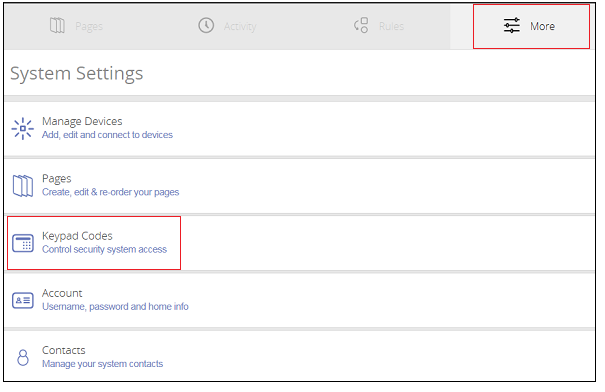
Task: Click the Rules icon in top bar
Action: 361,25
